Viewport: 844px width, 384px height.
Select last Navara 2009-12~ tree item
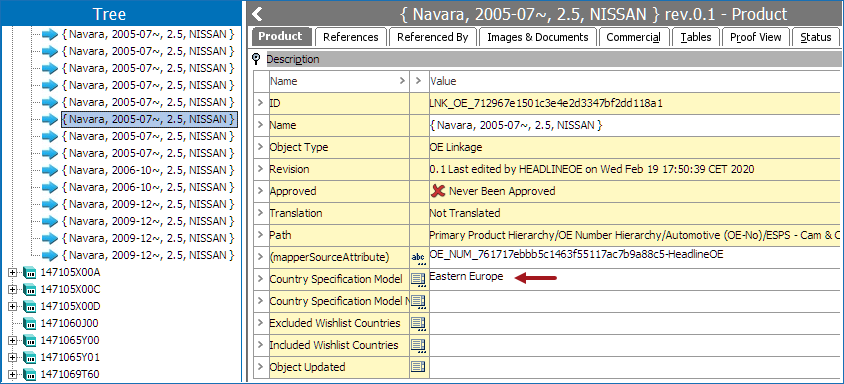pyautogui.click(x=148, y=255)
